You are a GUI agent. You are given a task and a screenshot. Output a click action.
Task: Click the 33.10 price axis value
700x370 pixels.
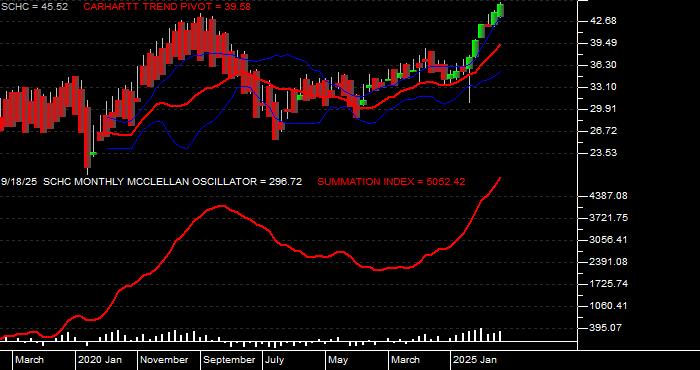(603, 87)
